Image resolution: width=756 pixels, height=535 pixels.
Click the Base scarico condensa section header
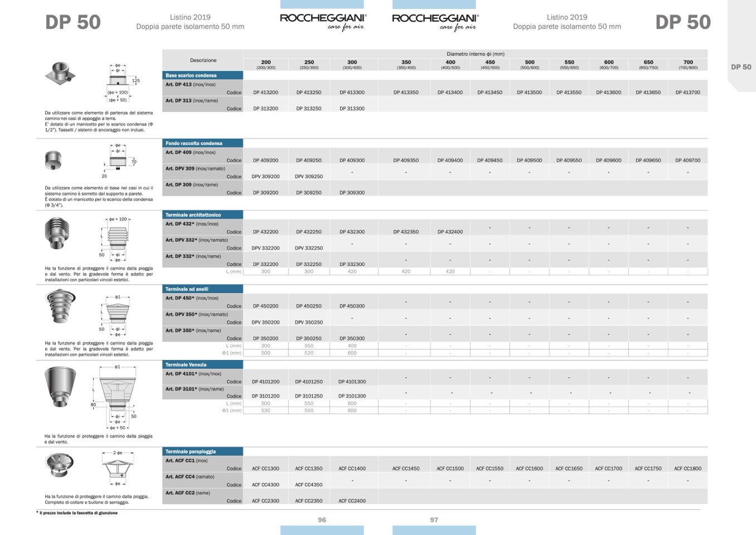point(202,75)
